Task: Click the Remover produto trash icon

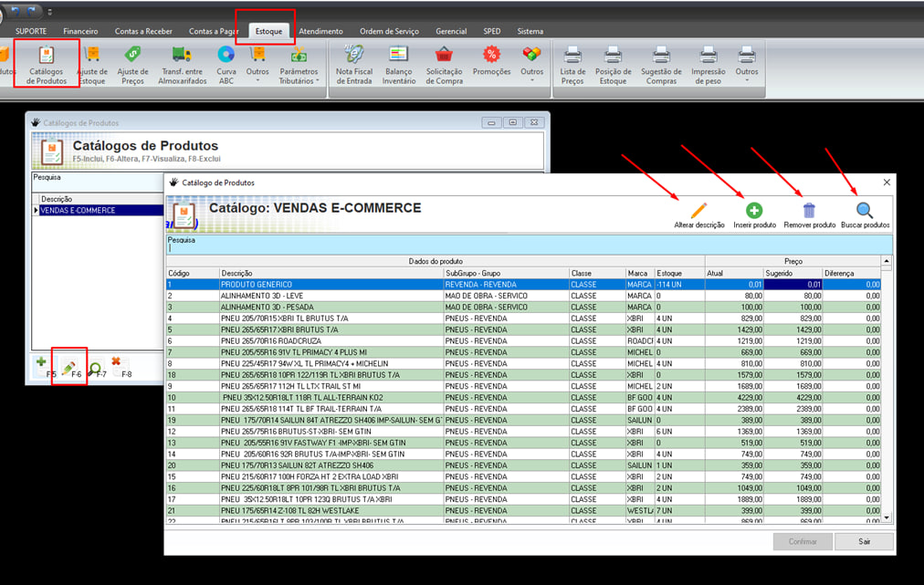Action: (810, 213)
